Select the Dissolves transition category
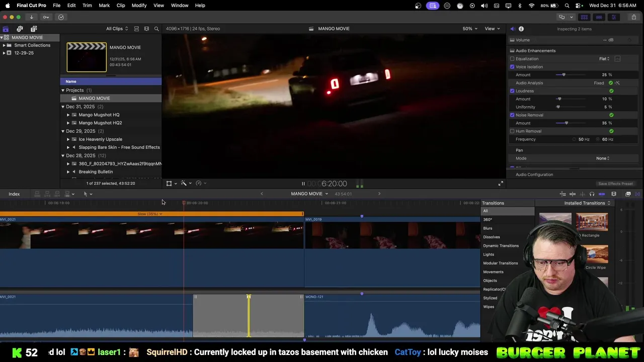Viewport: 644px width, 362px height. [492, 237]
